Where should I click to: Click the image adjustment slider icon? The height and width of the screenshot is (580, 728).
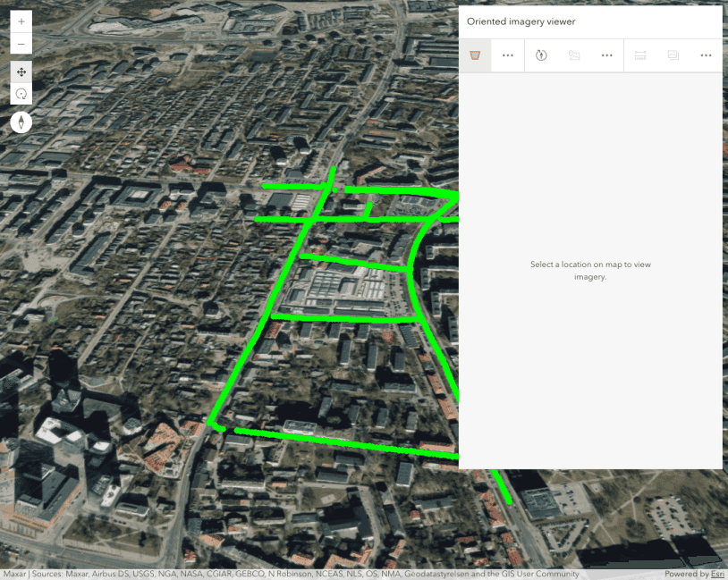point(640,55)
